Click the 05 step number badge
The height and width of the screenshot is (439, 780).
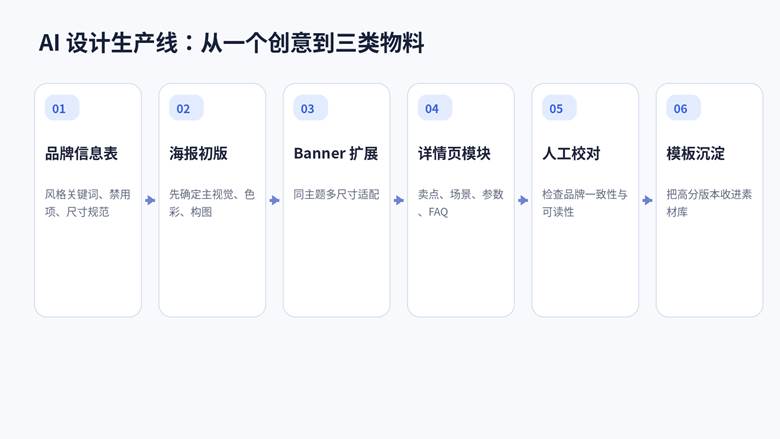(x=558, y=108)
